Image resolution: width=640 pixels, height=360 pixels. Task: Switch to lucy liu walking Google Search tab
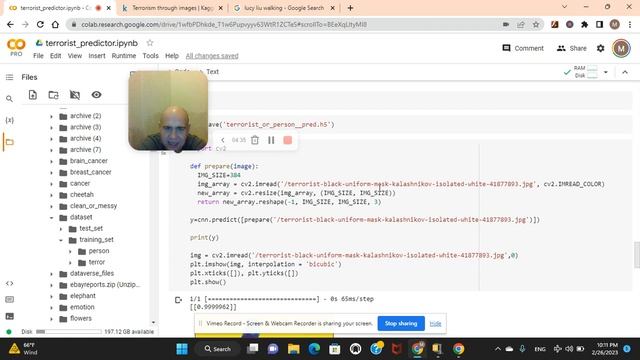pos(285,8)
